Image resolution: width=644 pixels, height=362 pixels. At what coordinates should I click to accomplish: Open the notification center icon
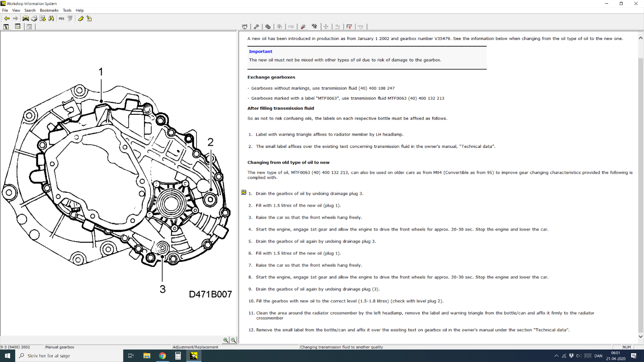point(633,356)
